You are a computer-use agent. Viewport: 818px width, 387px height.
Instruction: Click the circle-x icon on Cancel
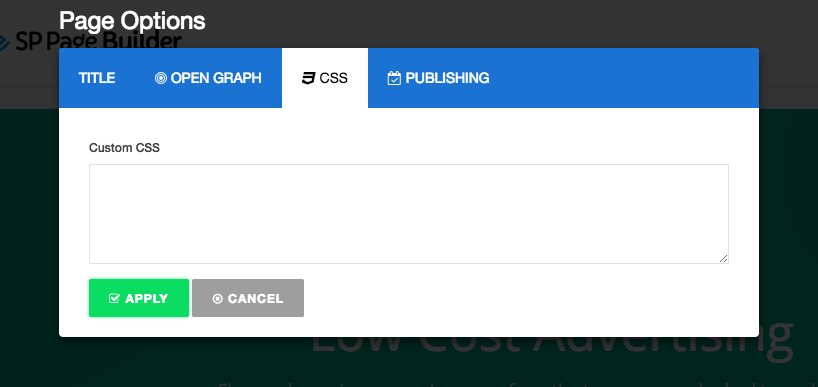[218, 299]
